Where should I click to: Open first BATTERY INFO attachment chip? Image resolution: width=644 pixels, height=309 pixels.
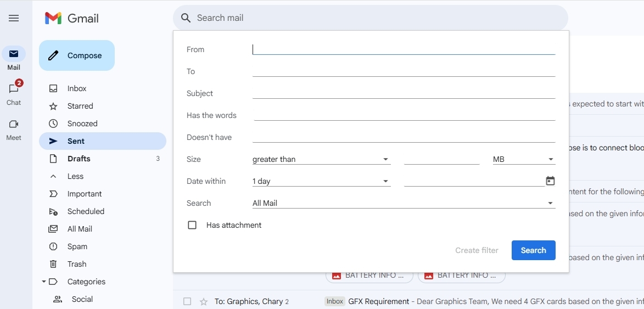click(x=369, y=276)
